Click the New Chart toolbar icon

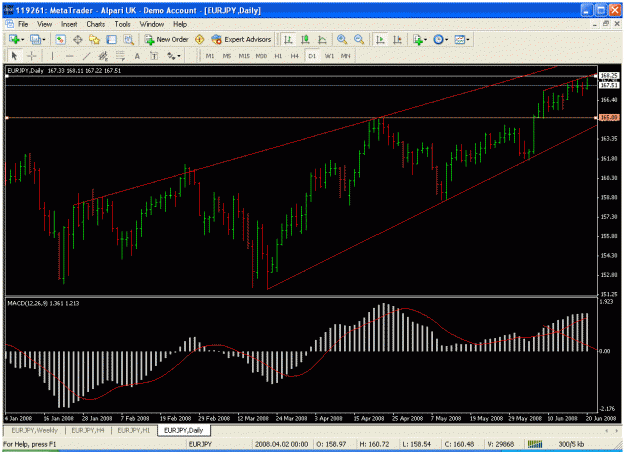[x=14, y=39]
